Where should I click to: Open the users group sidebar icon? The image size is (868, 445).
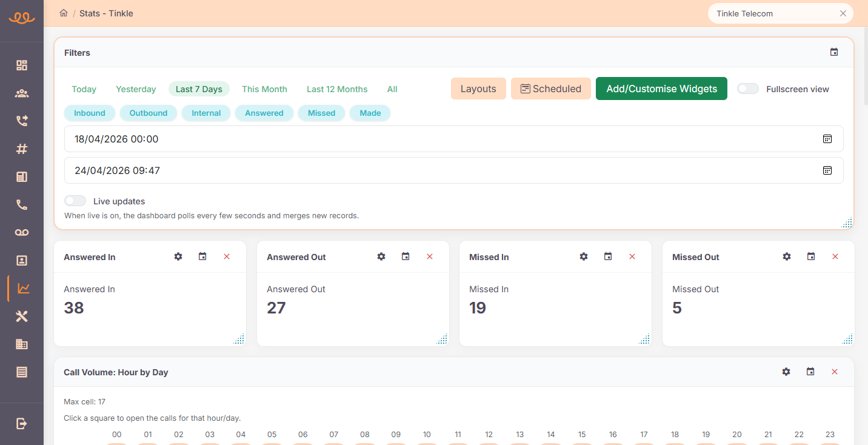click(22, 93)
